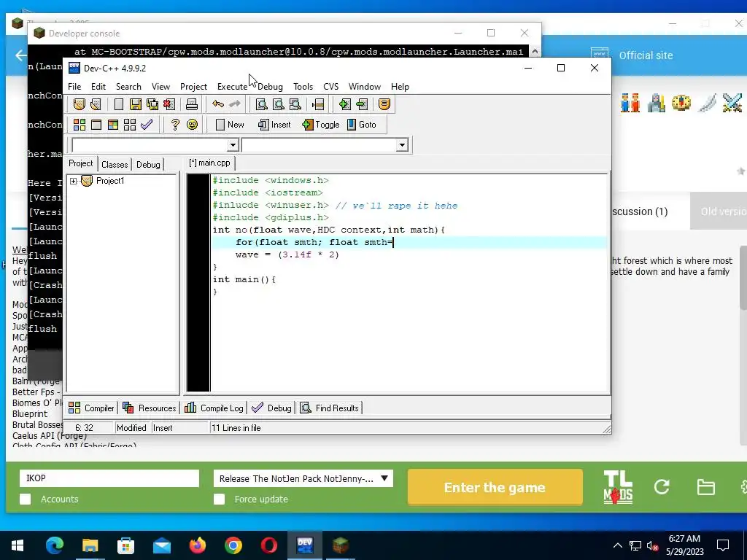Open the second empty combo box dropdown
The height and width of the screenshot is (560, 747).
tap(403, 145)
